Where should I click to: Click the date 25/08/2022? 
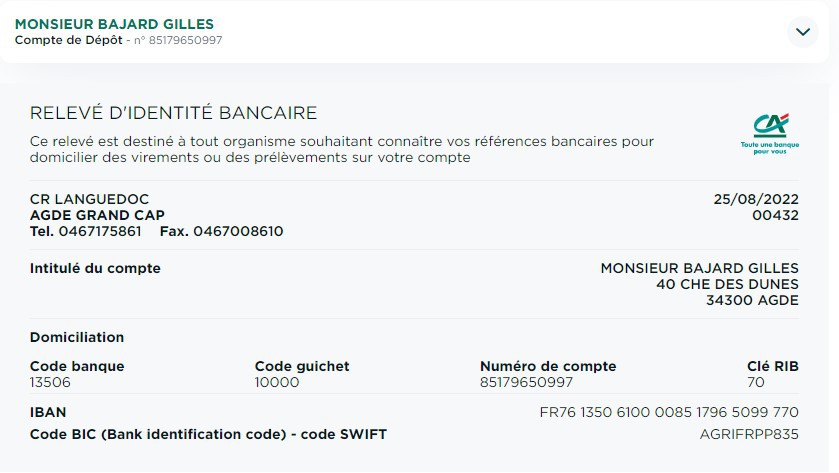click(x=756, y=199)
